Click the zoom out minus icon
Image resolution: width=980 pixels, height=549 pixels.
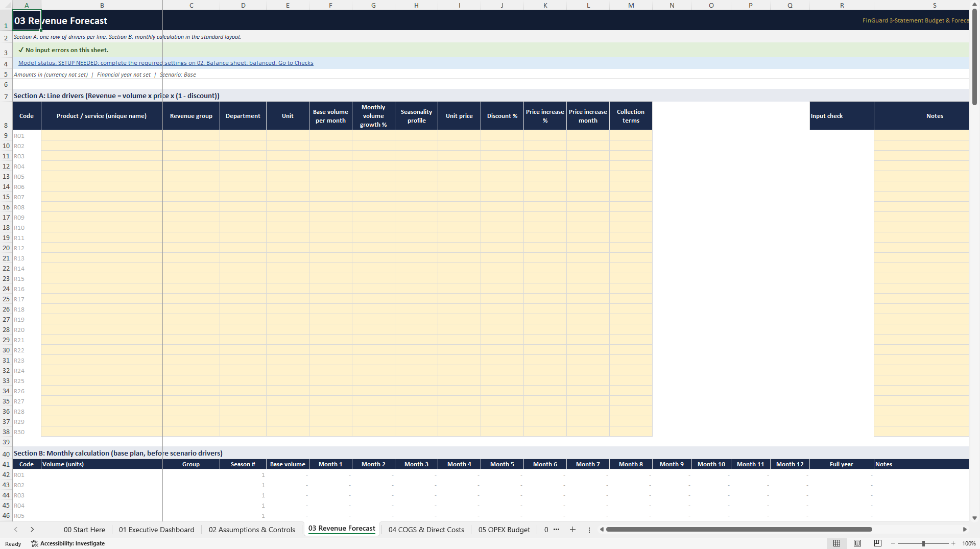click(x=893, y=543)
